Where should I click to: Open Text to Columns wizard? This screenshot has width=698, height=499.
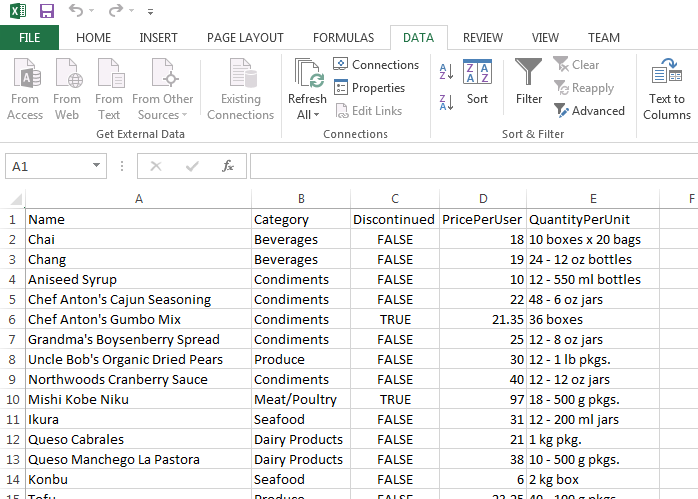[667, 89]
